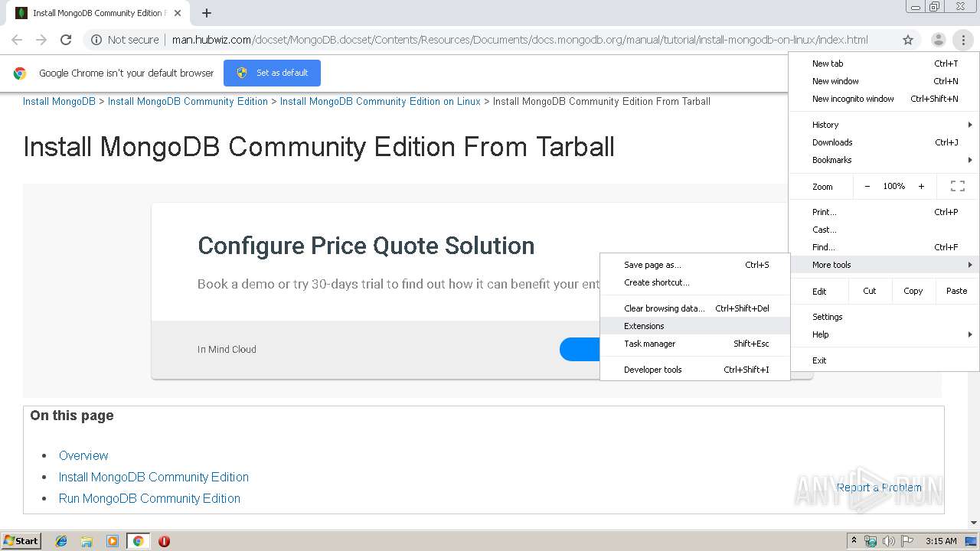Click Cut in the Edit row
Screen dimensions: 980x551
pyautogui.click(x=870, y=291)
